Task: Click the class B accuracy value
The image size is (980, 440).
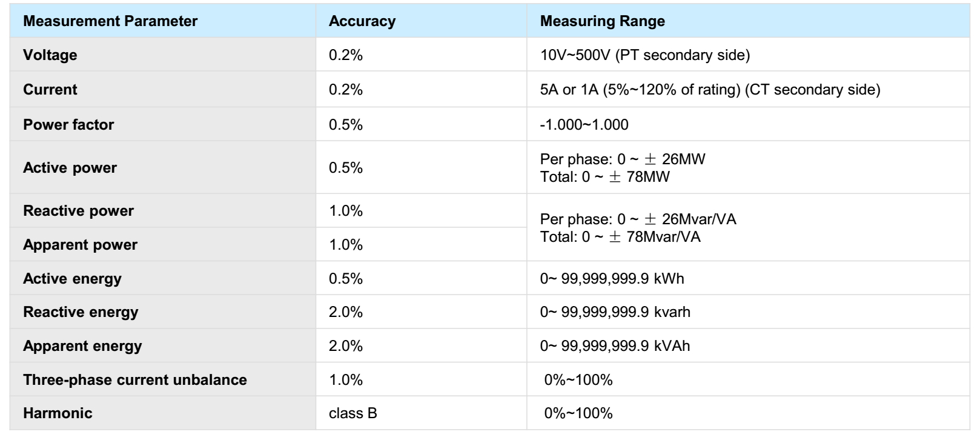Action: [x=353, y=413]
